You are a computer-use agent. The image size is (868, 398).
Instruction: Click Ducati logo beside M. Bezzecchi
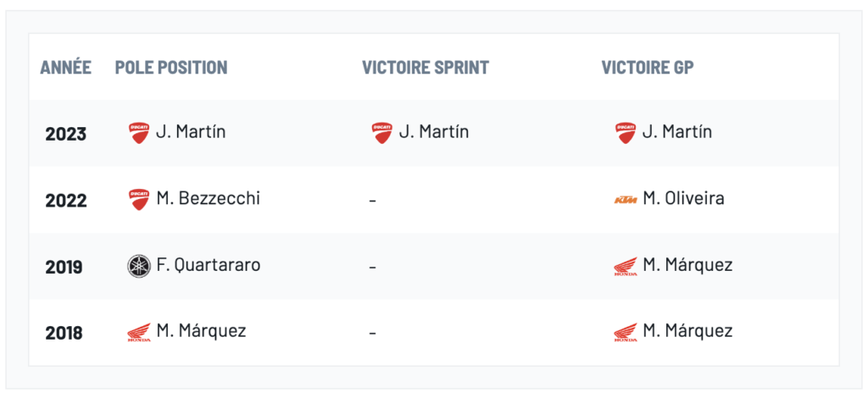(139, 200)
